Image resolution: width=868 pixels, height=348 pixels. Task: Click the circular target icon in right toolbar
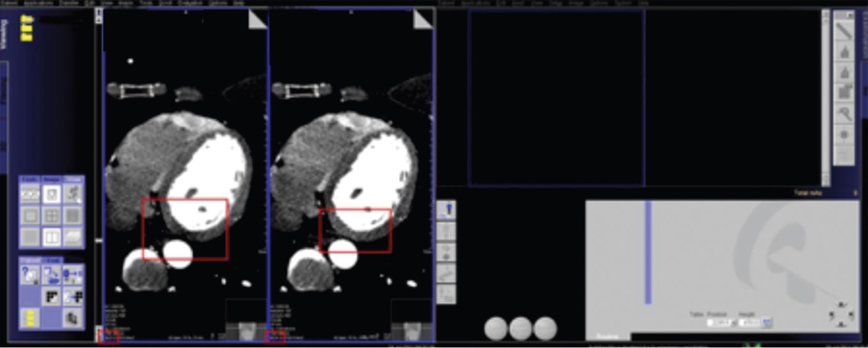click(x=844, y=135)
